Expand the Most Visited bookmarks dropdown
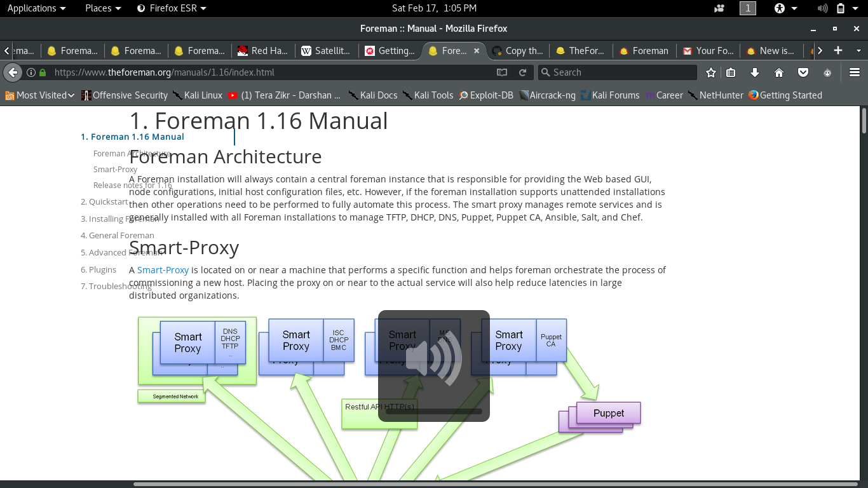The width and height of the screenshot is (868, 488). click(40, 95)
